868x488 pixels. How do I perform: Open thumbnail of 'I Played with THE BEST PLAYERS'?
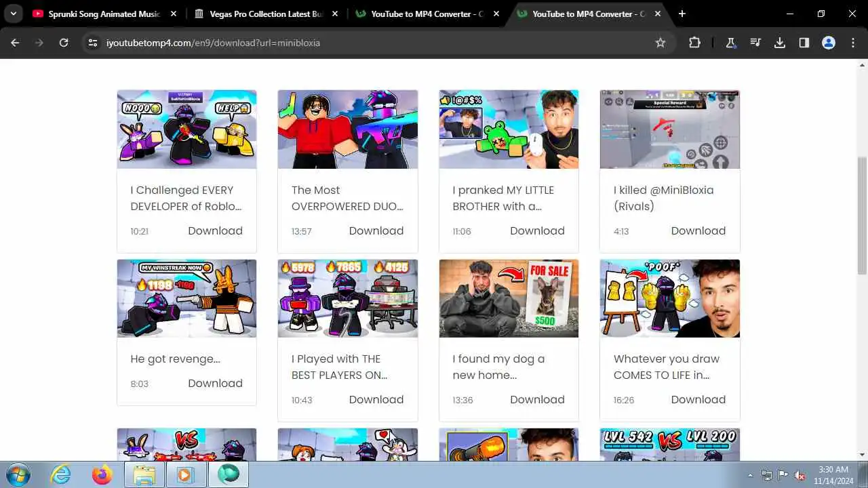(x=348, y=298)
